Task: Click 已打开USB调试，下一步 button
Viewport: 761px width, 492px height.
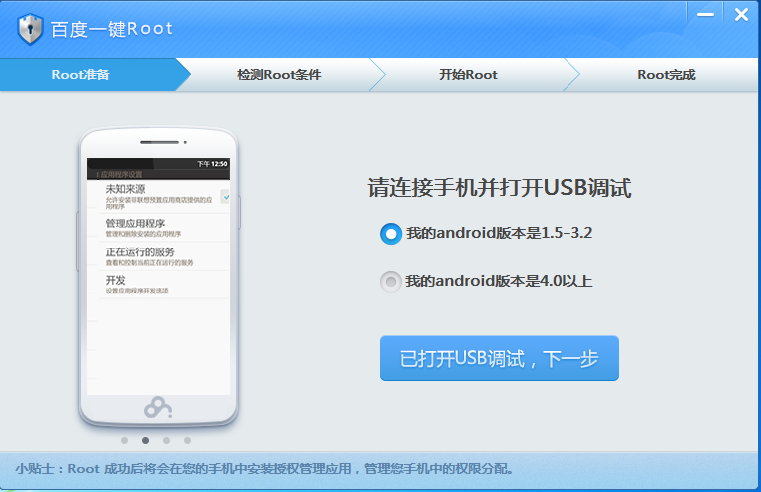Action: [x=499, y=358]
